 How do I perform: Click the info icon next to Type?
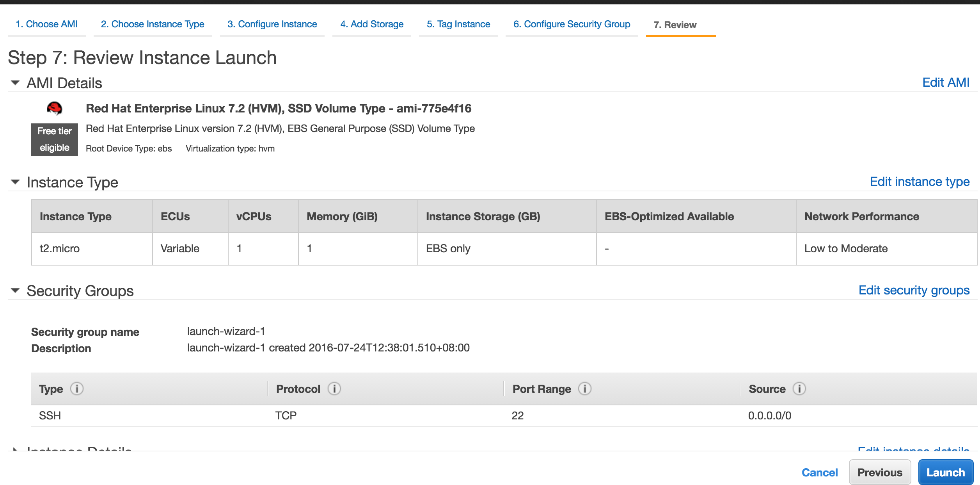(x=77, y=389)
